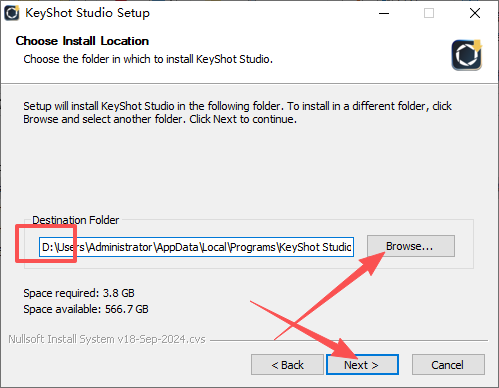Click the setup instructions paragraph text
Image resolution: width=499 pixels, height=388 pixels.
pyautogui.click(x=237, y=113)
